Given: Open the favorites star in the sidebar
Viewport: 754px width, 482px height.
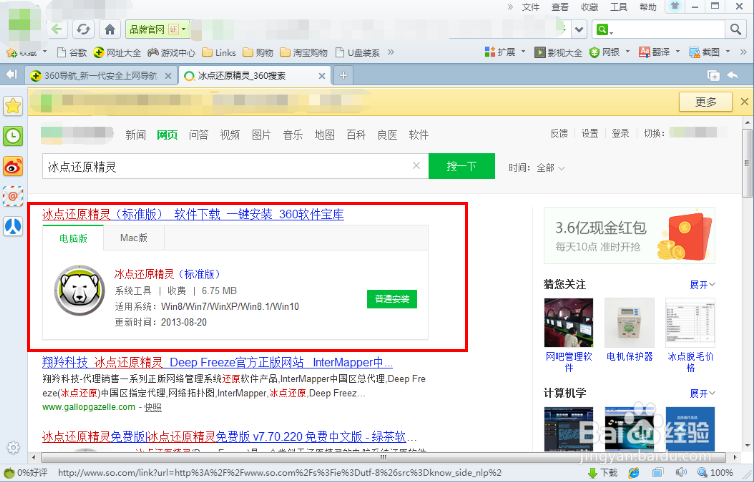Looking at the screenshot, I should tap(13, 106).
